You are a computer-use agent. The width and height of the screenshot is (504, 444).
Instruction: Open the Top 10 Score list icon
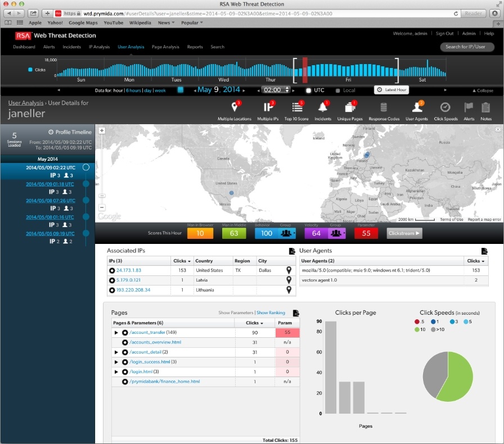[x=296, y=107]
